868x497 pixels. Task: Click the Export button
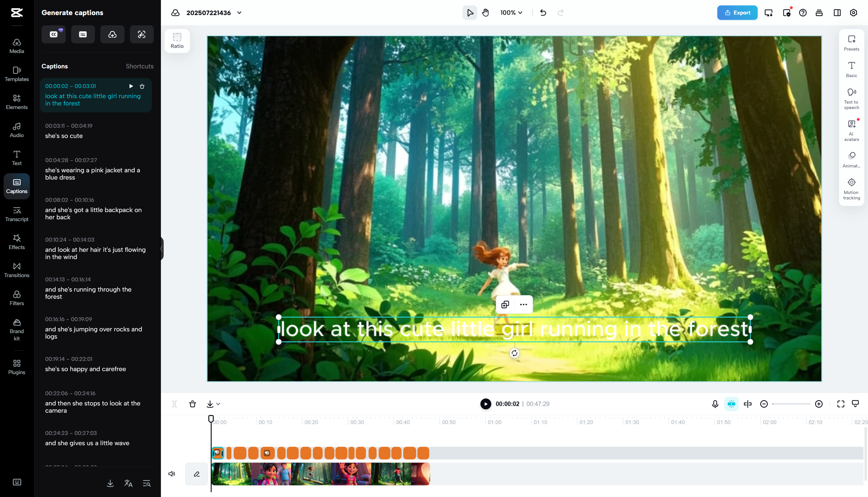pos(737,13)
